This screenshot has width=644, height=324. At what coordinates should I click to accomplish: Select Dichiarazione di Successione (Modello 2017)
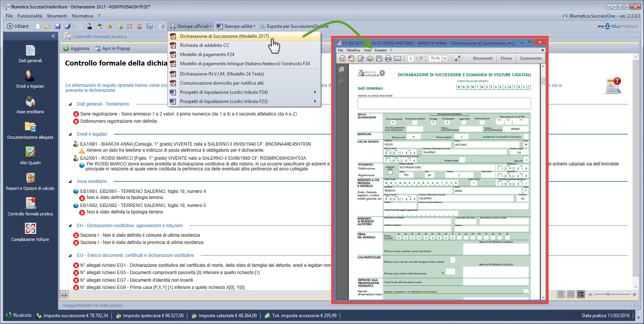click(244, 36)
